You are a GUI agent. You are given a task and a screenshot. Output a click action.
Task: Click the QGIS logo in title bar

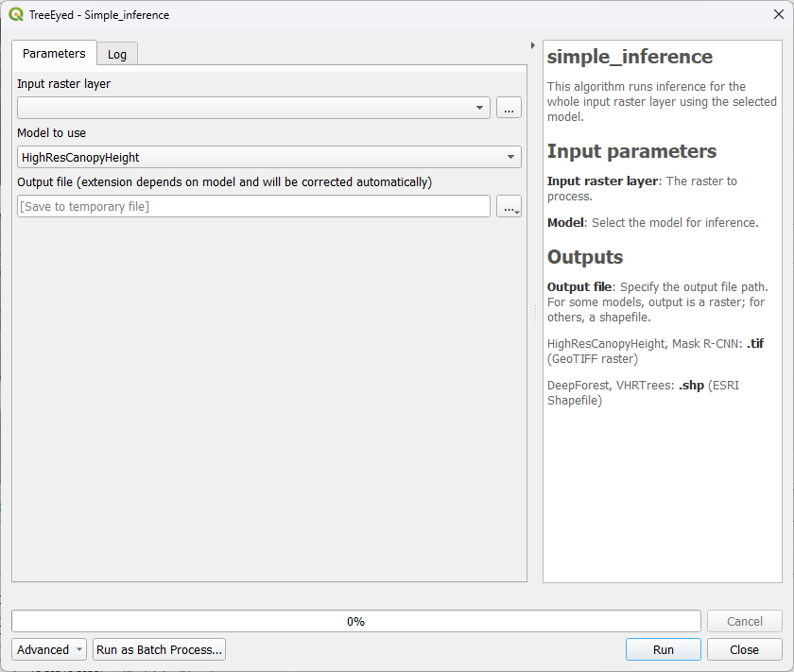16,15
